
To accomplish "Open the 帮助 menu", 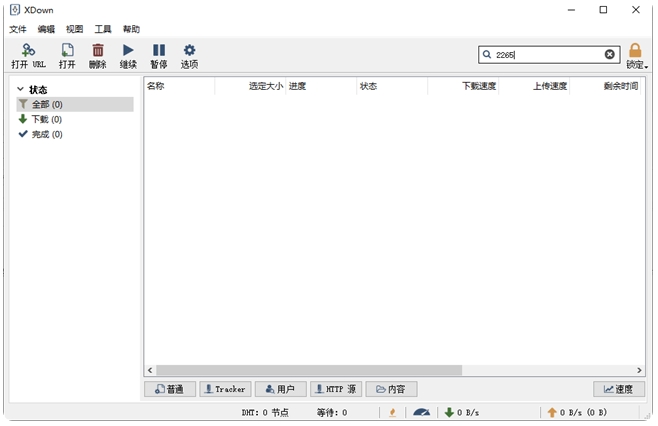I will pos(131,29).
